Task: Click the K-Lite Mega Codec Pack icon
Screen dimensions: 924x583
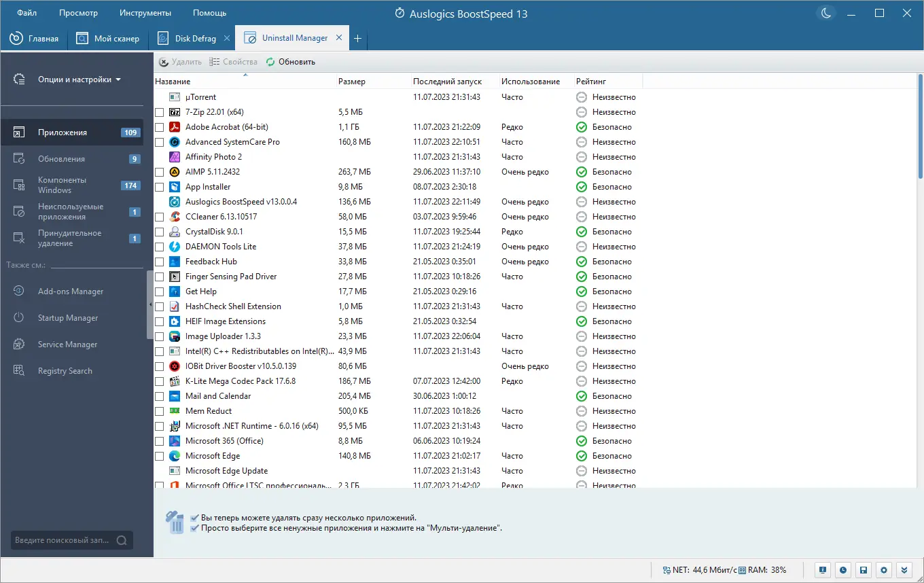Action: pyautogui.click(x=173, y=381)
